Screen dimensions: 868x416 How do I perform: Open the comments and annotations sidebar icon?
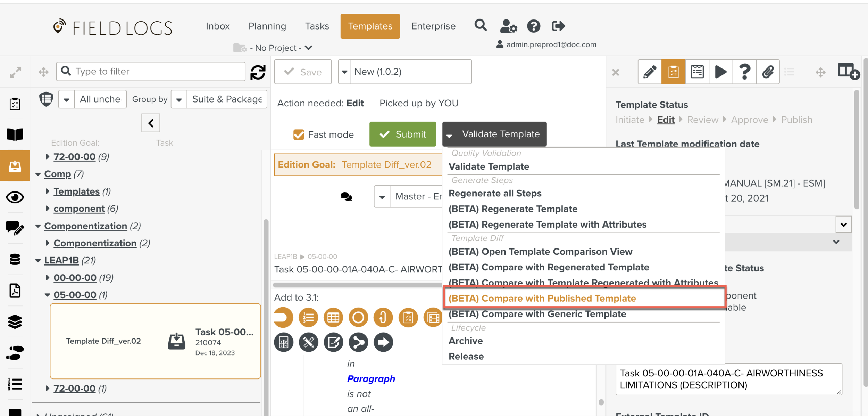pyautogui.click(x=15, y=228)
